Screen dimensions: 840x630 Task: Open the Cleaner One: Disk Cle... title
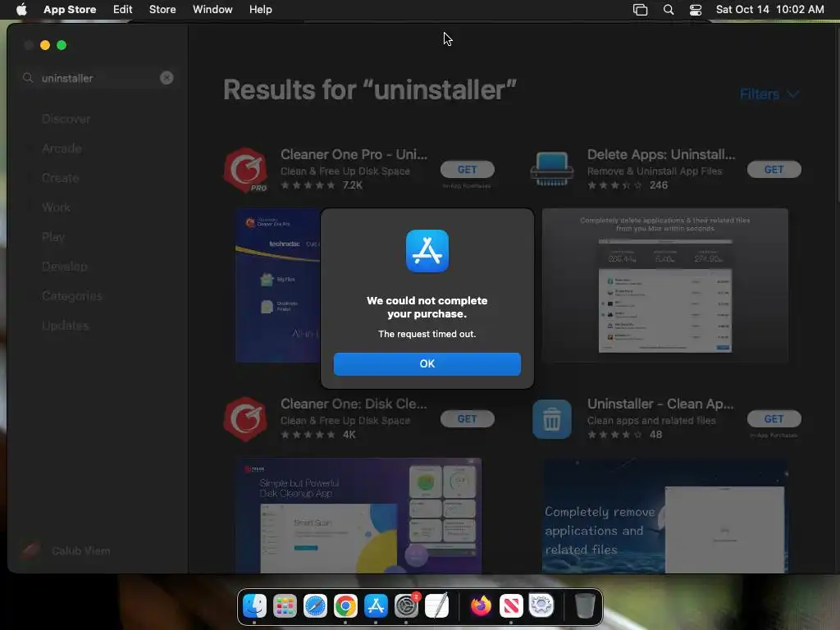pos(354,404)
